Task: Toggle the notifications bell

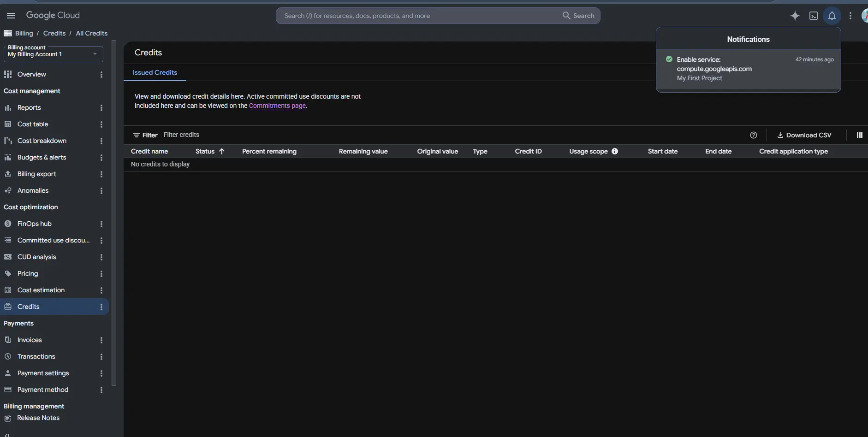Action: [832, 16]
